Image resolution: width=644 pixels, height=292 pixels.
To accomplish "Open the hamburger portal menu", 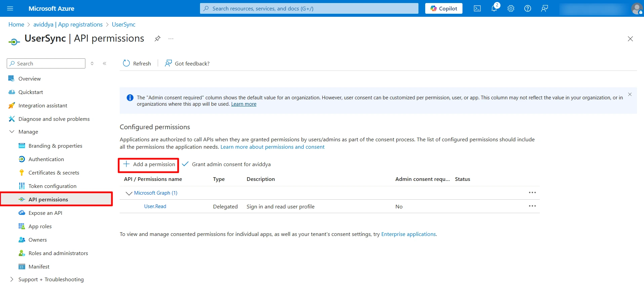I will point(10,8).
